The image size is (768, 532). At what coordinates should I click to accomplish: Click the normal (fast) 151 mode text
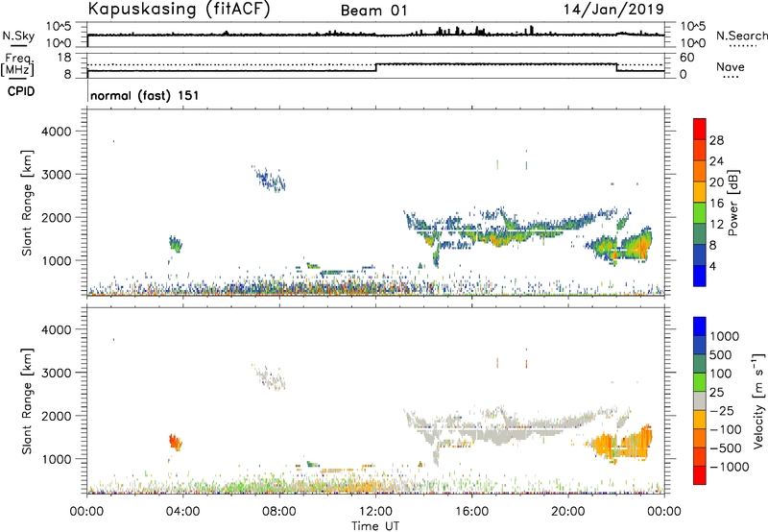[145, 95]
